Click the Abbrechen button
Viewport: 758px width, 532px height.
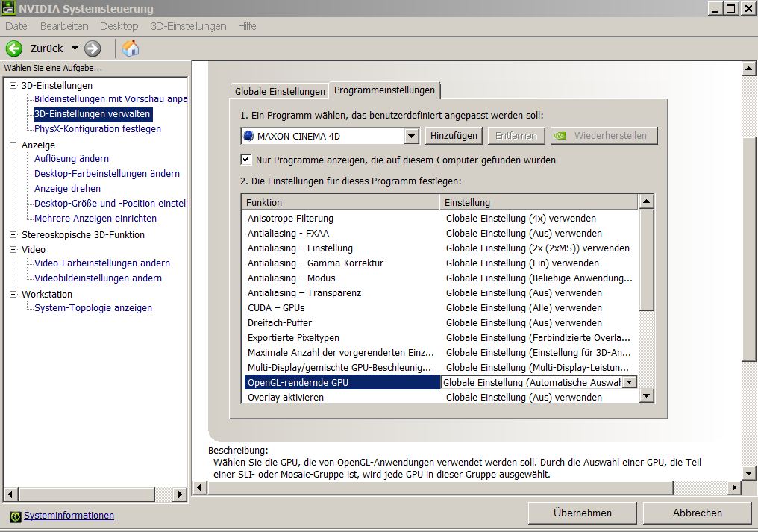click(697, 513)
